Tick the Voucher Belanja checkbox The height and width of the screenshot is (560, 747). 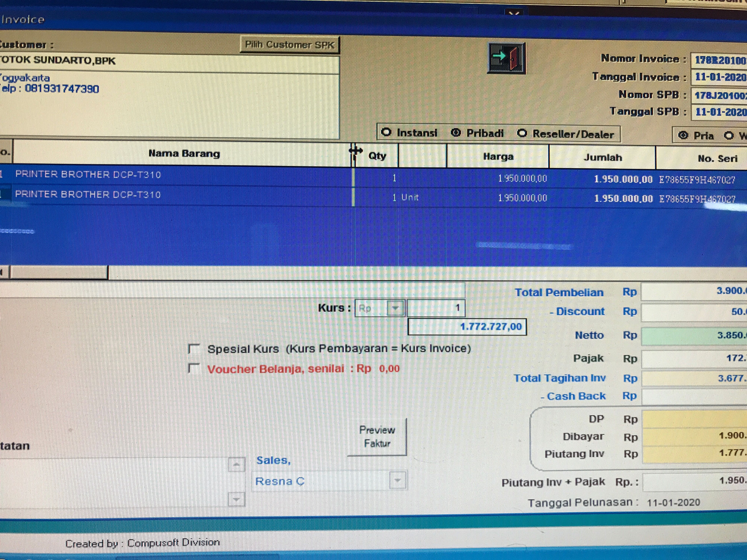(194, 368)
